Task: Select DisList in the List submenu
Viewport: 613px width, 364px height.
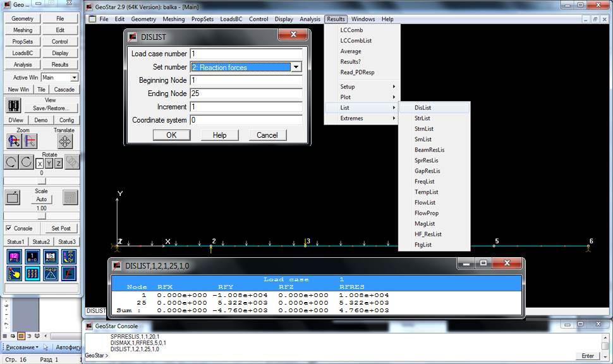Action: pyautogui.click(x=434, y=107)
